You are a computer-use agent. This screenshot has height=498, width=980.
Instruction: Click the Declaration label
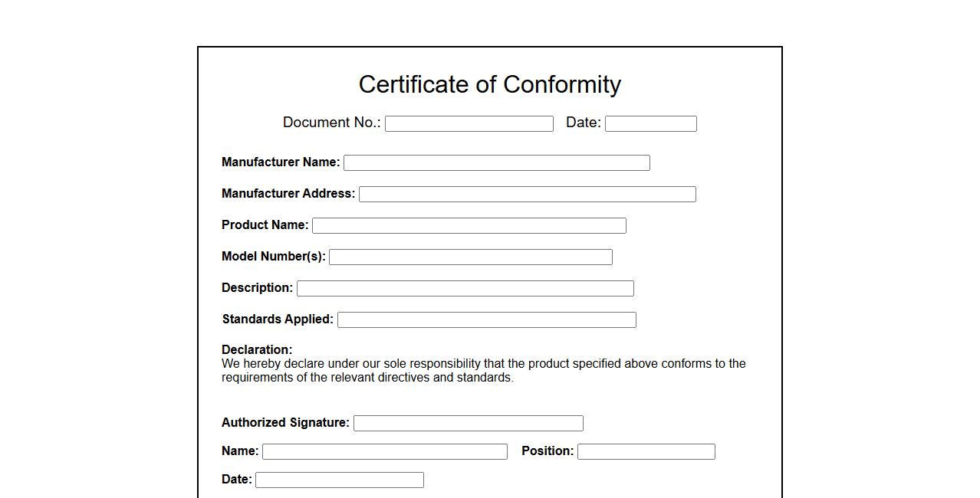257,349
